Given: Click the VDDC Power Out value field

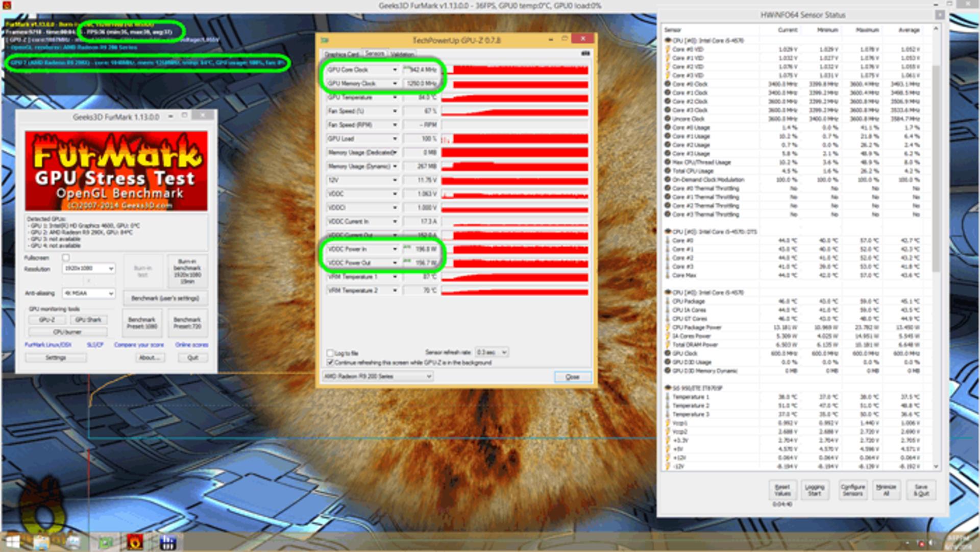Looking at the screenshot, I should point(421,262).
